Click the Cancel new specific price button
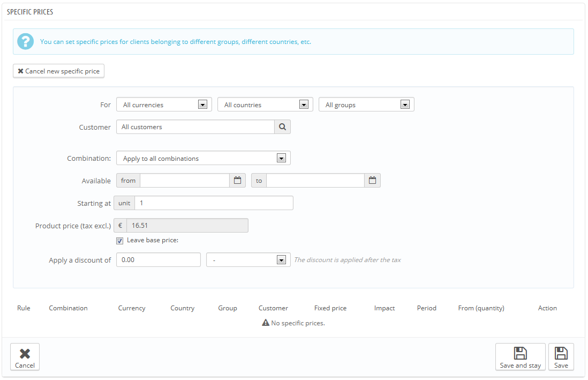This screenshot has height=380, width=588. tap(58, 71)
